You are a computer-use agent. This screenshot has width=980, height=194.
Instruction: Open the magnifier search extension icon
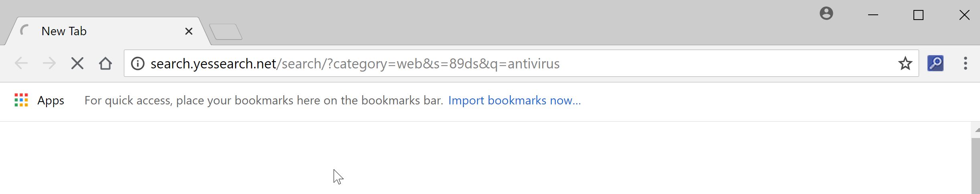tap(935, 63)
